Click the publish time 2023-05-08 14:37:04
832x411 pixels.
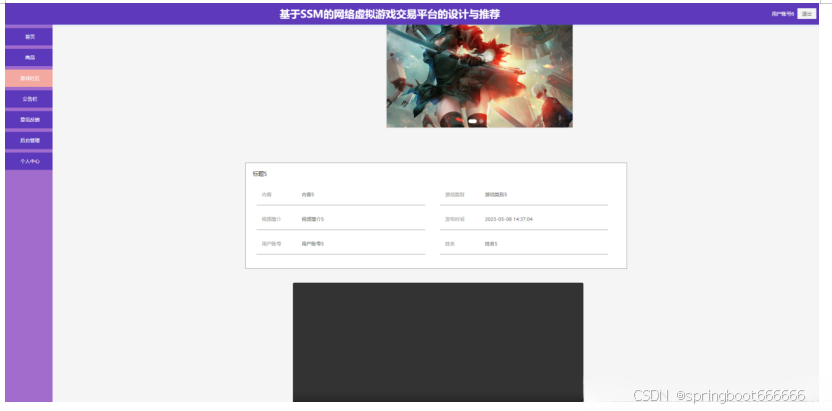click(508, 219)
